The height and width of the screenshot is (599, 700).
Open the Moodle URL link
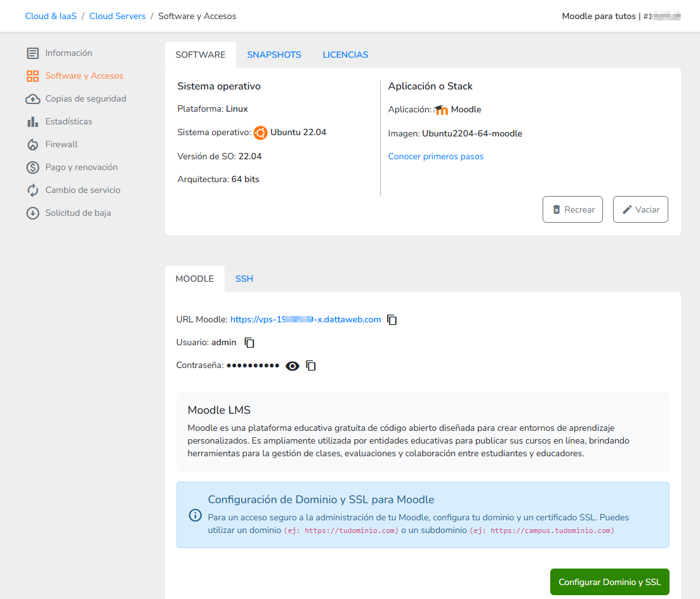[306, 320]
